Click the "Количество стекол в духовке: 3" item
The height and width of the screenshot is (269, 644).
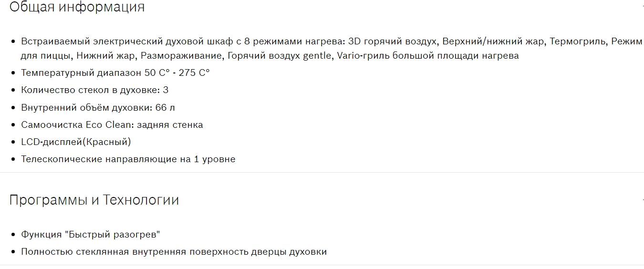coord(94,90)
